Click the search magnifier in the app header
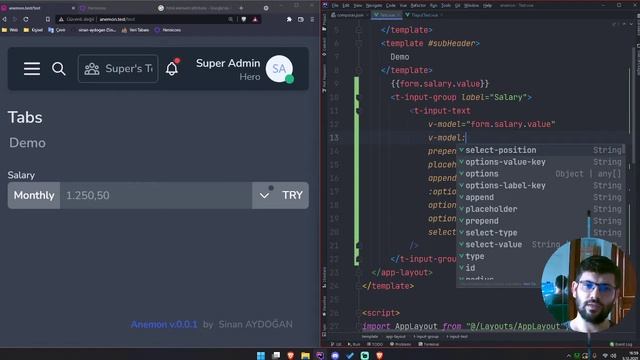 point(58,69)
